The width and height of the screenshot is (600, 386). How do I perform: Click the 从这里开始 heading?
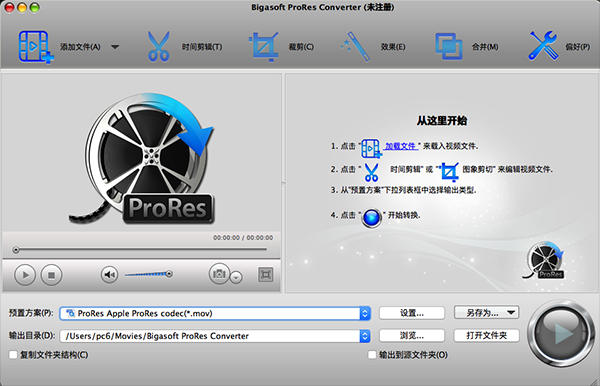[442, 121]
